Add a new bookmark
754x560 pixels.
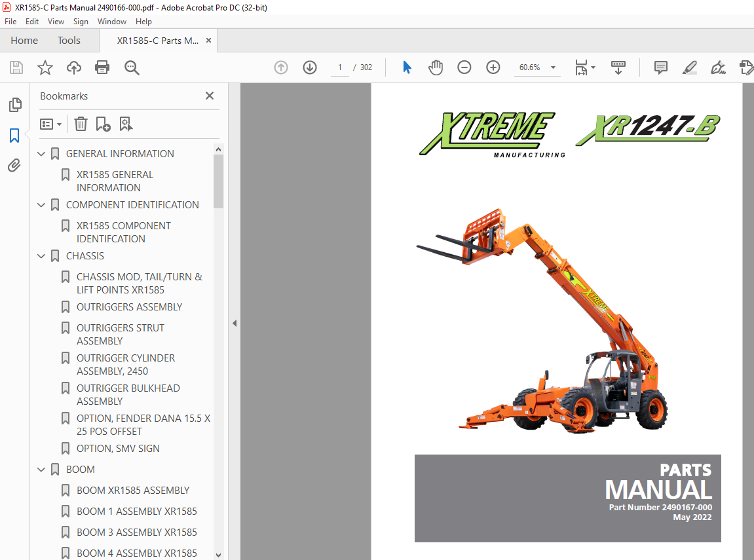coord(103,124)
